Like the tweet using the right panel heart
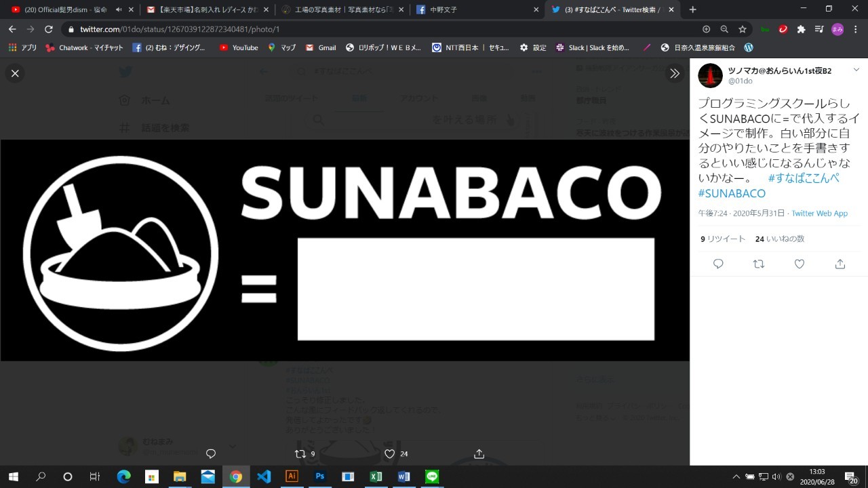The image size is (868, 488). point(800,264)
